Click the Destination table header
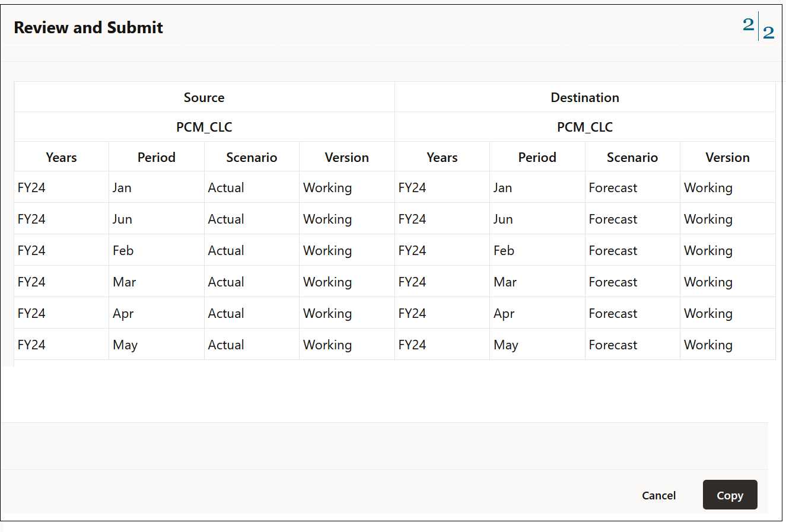The width and height of the screenshot is (786, 532). click(x=585, y=97)
